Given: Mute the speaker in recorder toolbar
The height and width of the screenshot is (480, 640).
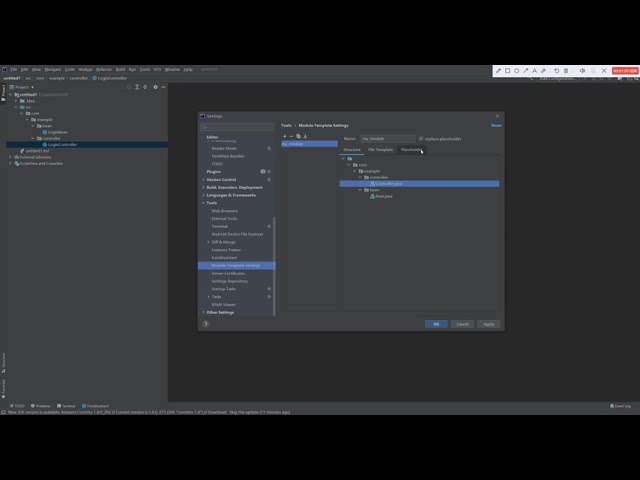Looking at the screenshot, I should [x=582, y=71].
